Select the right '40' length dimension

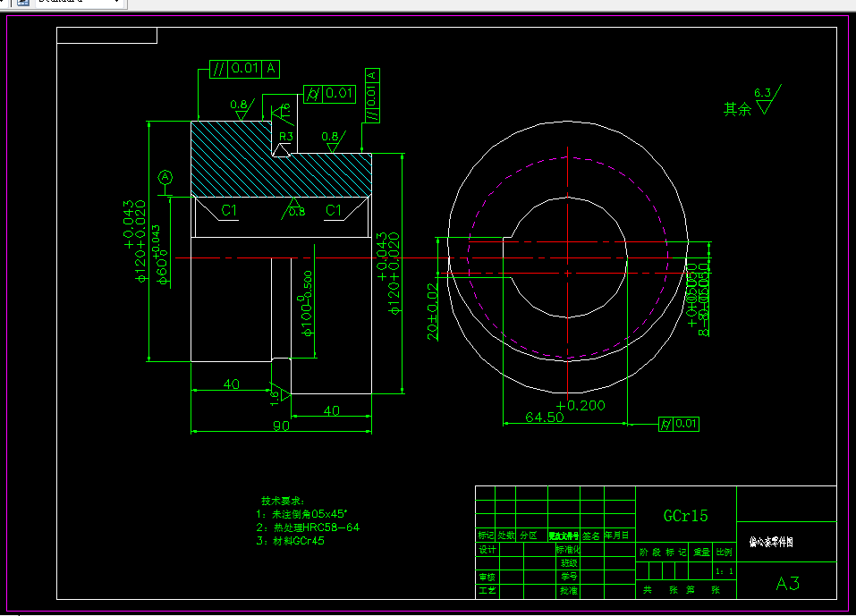point(332,410)
